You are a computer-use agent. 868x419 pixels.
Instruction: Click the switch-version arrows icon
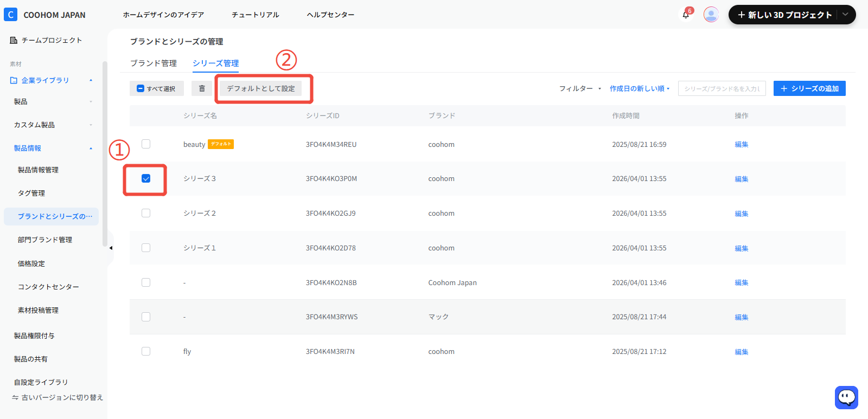(15, 397)
